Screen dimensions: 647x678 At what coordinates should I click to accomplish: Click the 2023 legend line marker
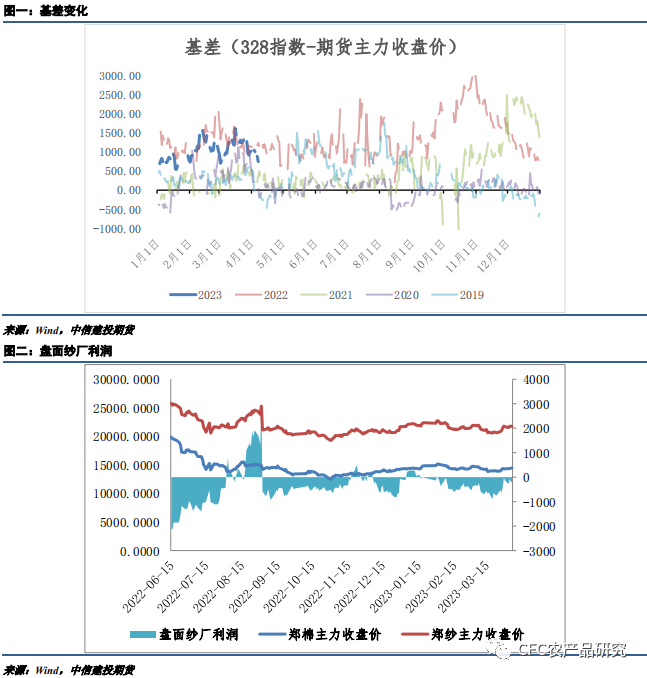pos(183,294)
